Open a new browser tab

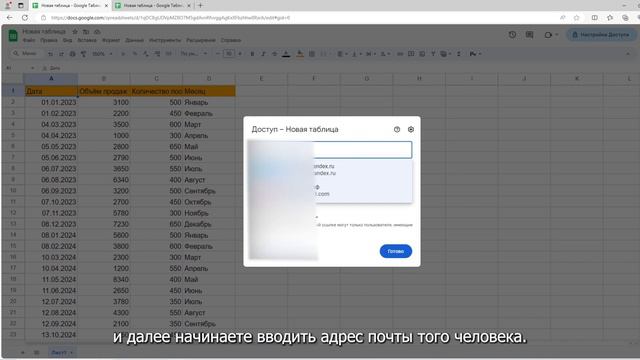(200, 6)
